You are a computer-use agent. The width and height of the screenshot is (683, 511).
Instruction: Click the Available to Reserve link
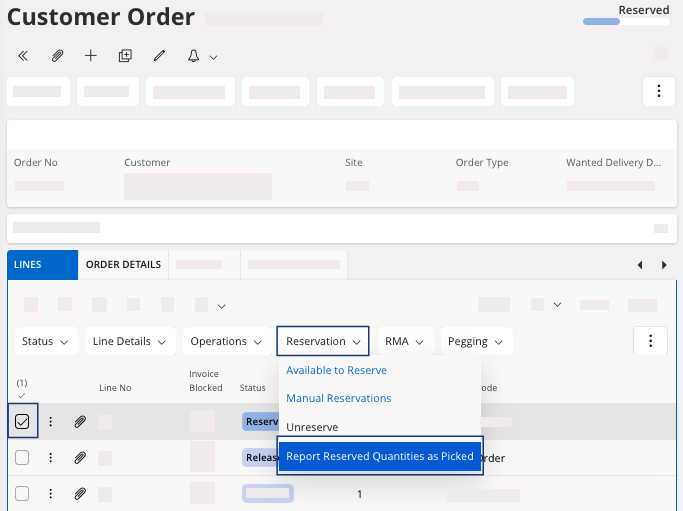336,370
